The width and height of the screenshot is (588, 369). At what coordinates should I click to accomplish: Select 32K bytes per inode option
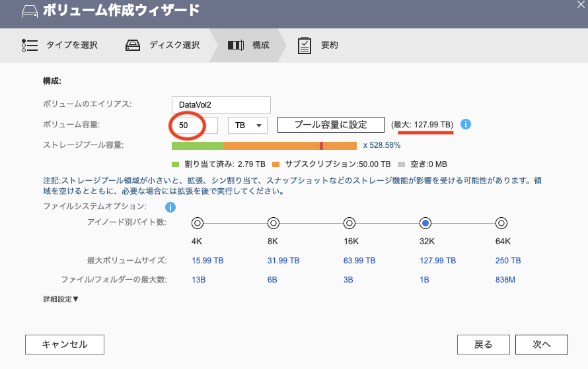click(425, 223)
